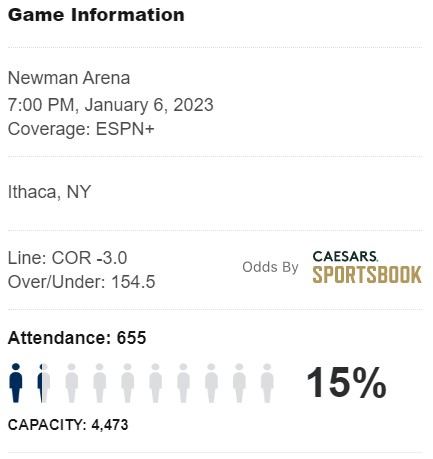Click the Over/Under: 154.5 text
Image resolution: width=433 pixels, height=459 pixels.
pyautogui.click(x=82, y=282)
